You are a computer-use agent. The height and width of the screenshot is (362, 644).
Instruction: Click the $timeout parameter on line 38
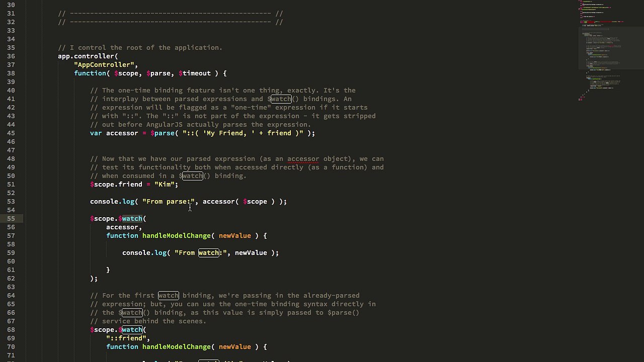[195, 73]
